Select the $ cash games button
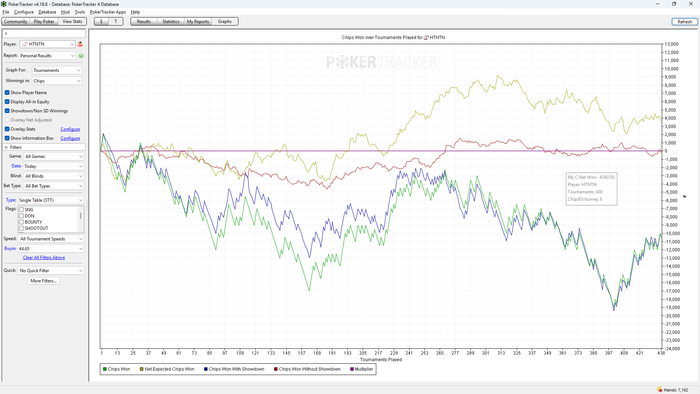700x394 pixels. (x=101, y=21)
